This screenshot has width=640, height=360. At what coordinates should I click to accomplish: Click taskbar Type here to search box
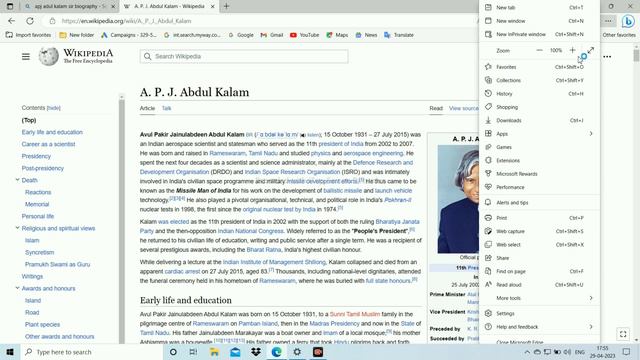[91, 352]
